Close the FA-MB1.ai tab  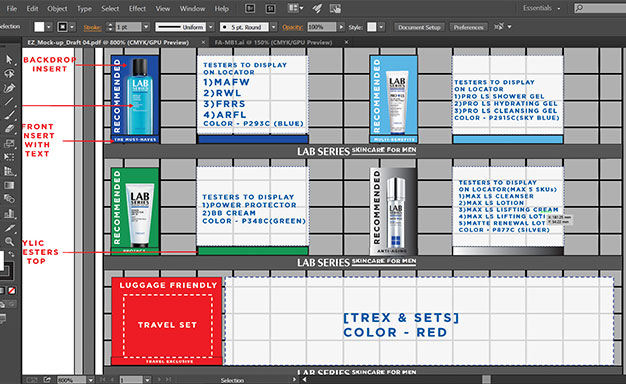coord(346,42)
